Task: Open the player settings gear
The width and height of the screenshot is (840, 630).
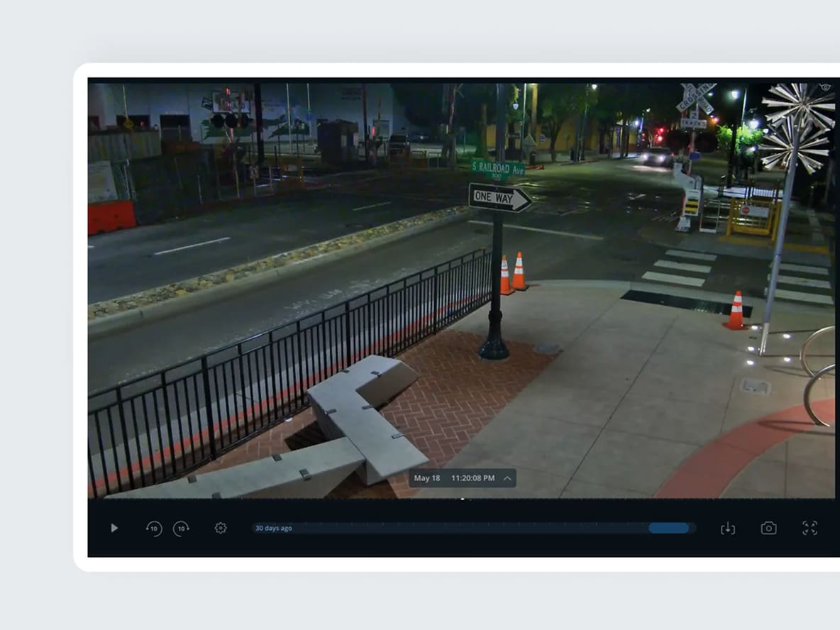Action: 221,528
